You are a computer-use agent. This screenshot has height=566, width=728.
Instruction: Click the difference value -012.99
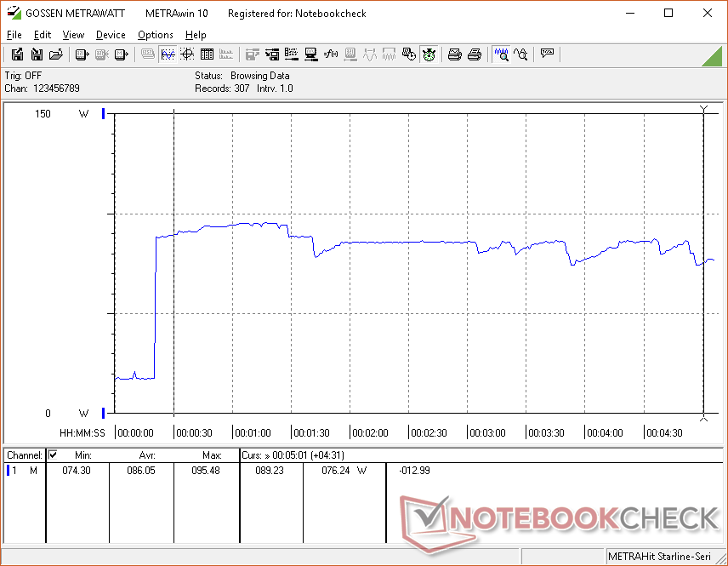(x=415, y=471)
